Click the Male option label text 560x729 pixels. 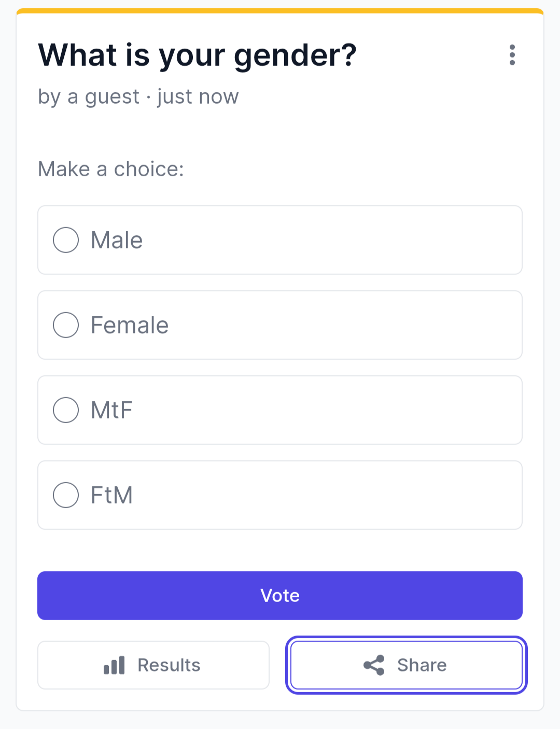[x=117, y=240]
